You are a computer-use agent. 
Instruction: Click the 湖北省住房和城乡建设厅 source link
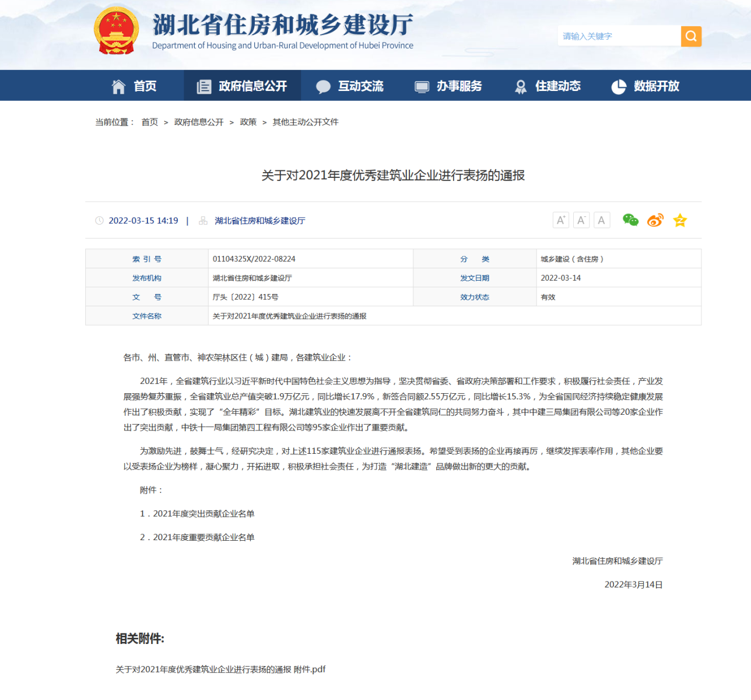pyautogui.click(x=260, y=220)
